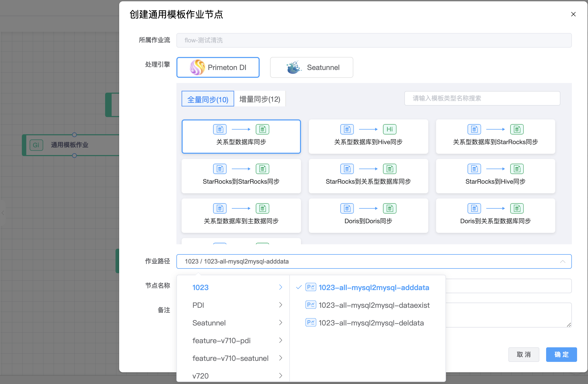Switch to 全量同步(10) tab

pos(208,99)
